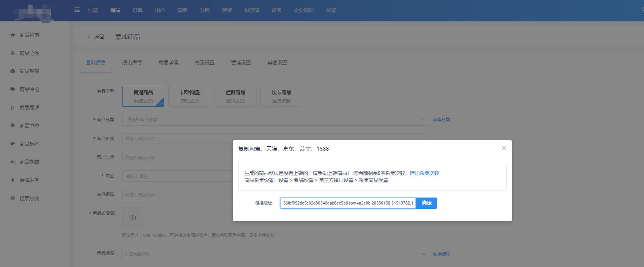Click the 新增标签 link
This screenshot has height=267, width=644.
pyautogui.click(x=441, y=254)
